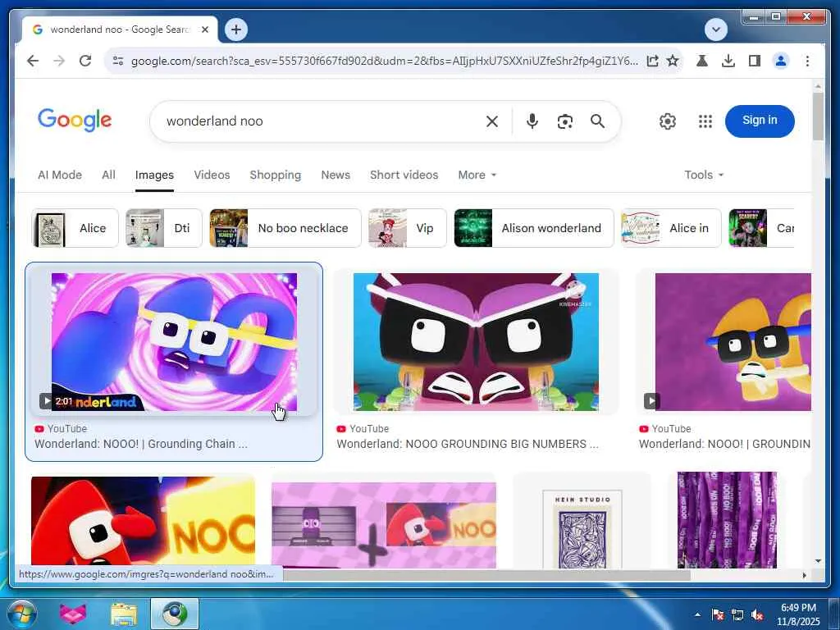Submit search with magnifier icon

pos(597,121)
